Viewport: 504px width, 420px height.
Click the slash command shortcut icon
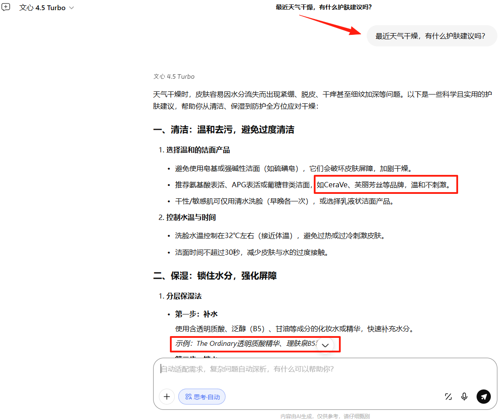coord(448,397)
